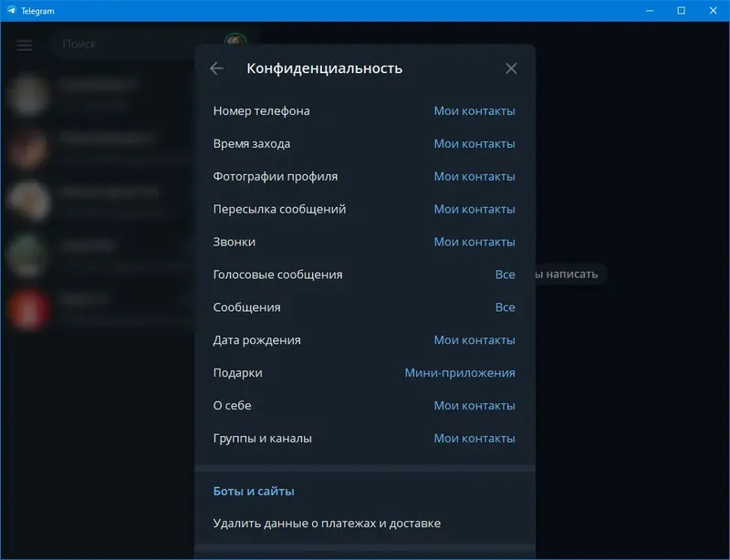Minimize the Telegram window
Screen dimensions: 730x560
pos(650,10)
